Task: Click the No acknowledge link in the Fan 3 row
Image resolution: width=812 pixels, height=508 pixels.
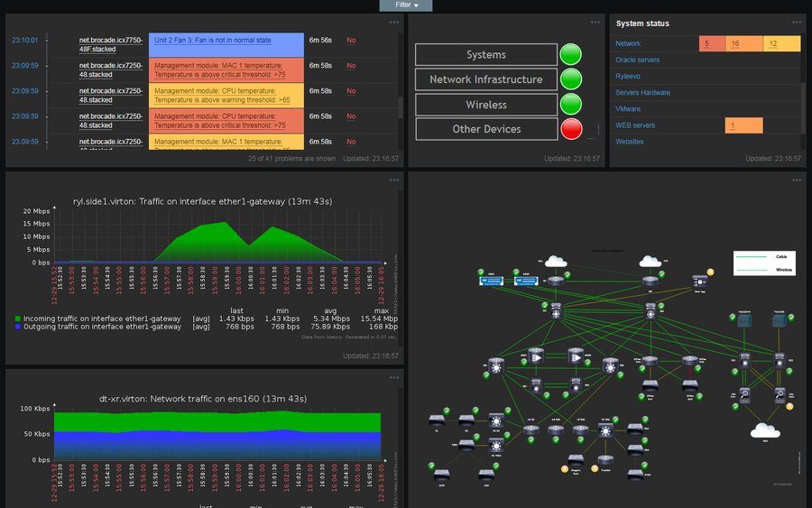Action: (x=351, y=40)
